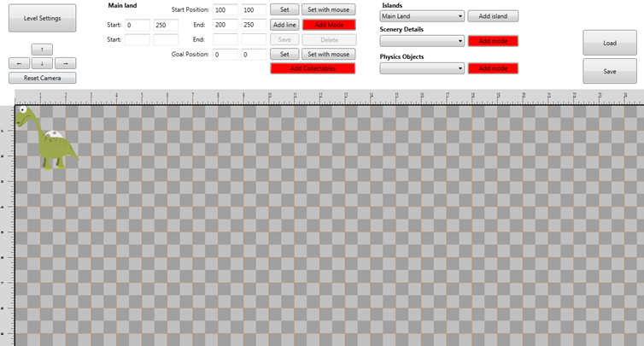Expand the Physics Objects dropdown
This screenshot has height=346, width=644.
(x=422, y=68)
